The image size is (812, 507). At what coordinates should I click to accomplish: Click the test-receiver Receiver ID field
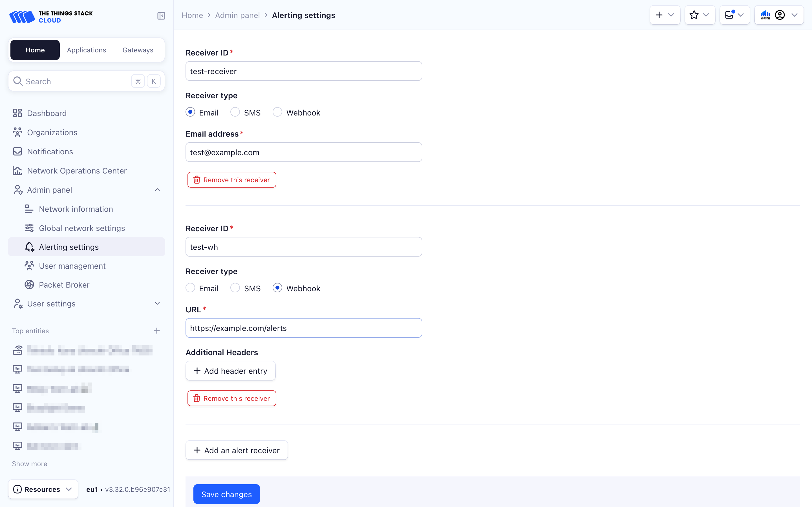tap(303, 71)
